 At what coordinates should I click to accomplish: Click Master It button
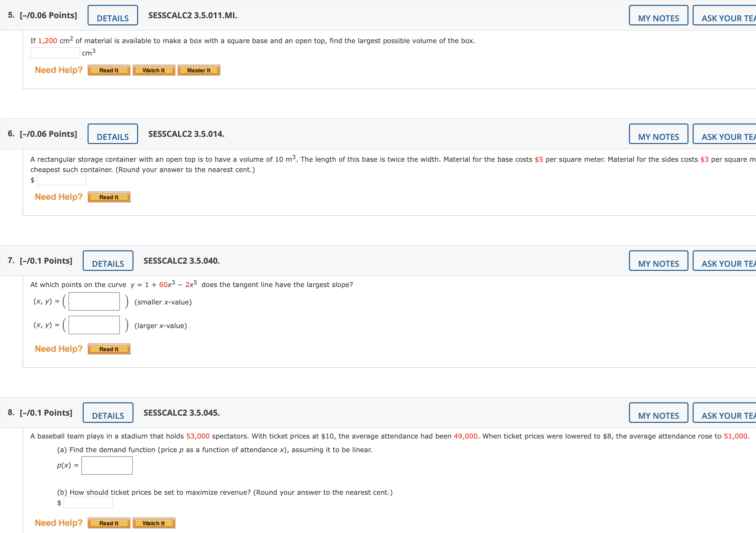tap(198, 70)
